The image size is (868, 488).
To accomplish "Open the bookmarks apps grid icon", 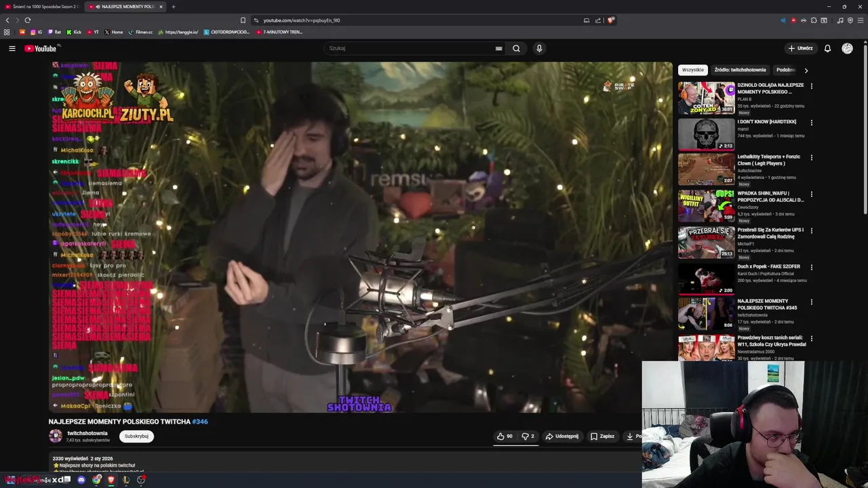I will (7, 32).
